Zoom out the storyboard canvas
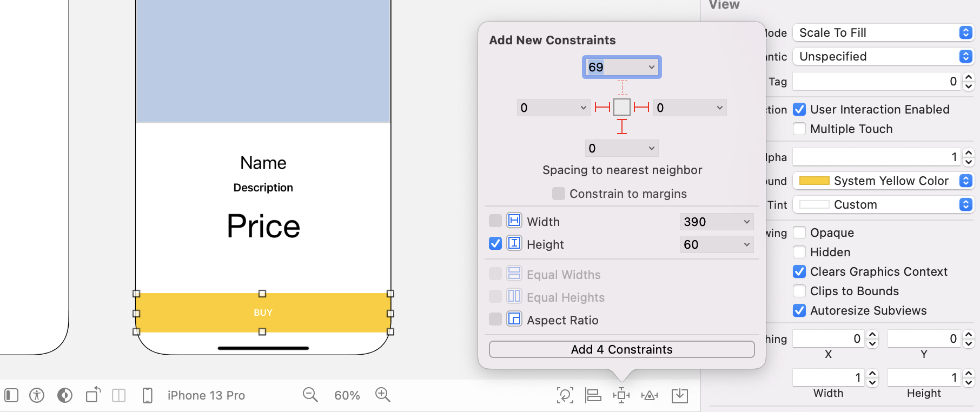 [x=310, y=395]
